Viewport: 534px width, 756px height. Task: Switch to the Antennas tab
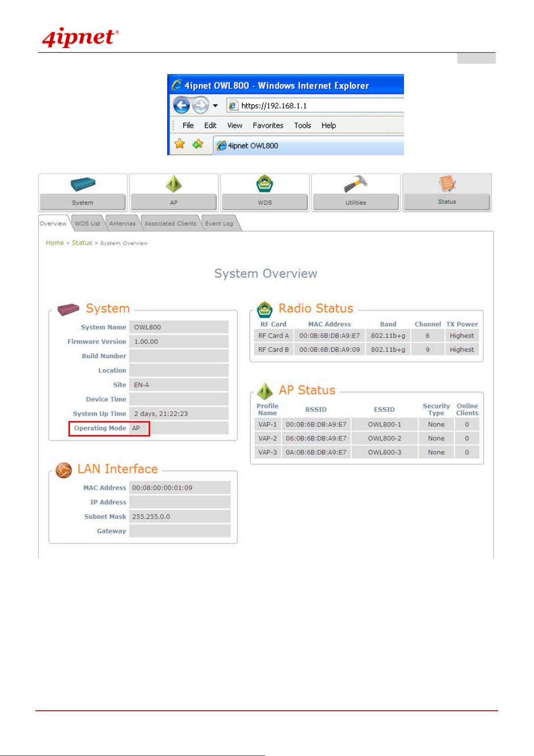coord(122,223)
